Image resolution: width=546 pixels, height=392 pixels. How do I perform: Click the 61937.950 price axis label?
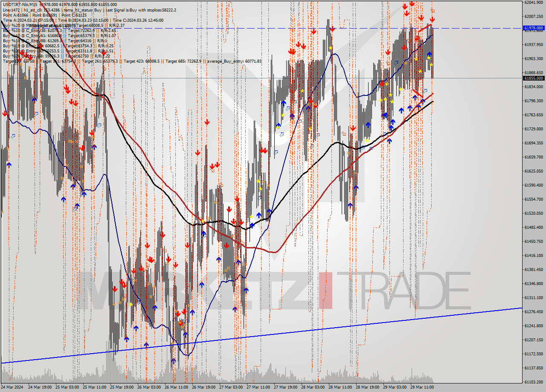[x=534, y=44]
